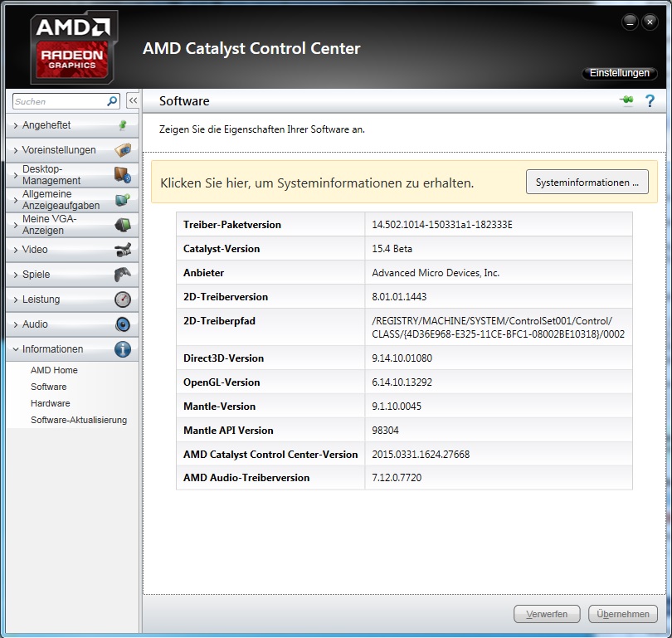Click Direct3D version value 9.14.10.01080
Image resolution: width=672 pixels, height=638 pixels.
click(x=402, y=358)
